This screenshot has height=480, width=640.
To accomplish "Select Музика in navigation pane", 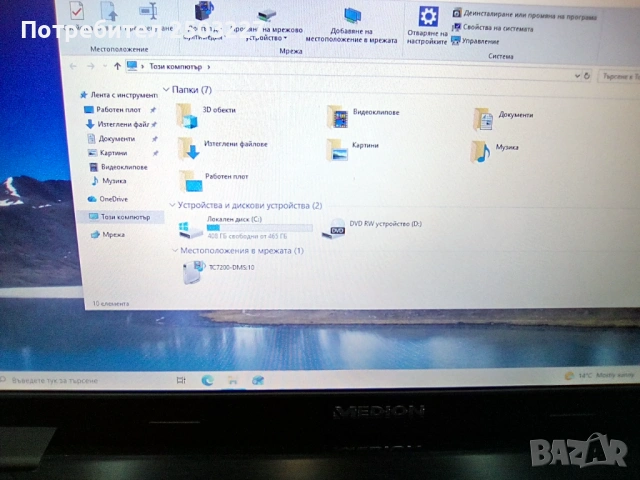I will click(109, 181).
